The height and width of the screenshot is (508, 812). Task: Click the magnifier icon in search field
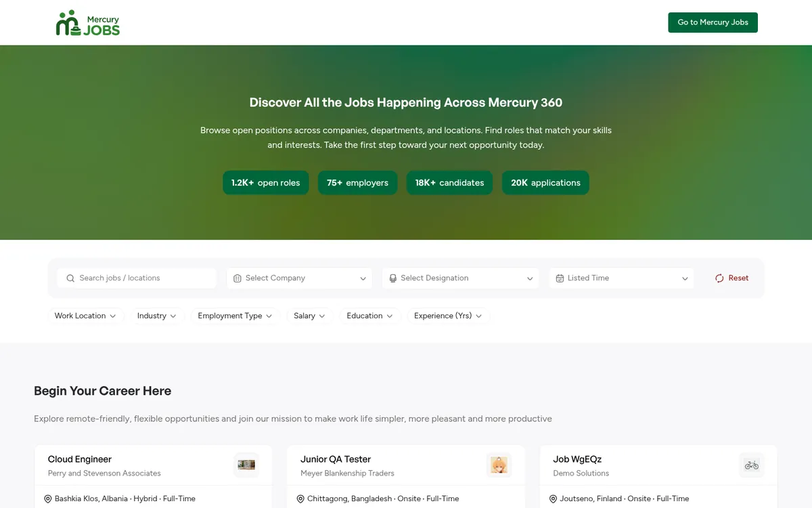[x=70, y=278]
